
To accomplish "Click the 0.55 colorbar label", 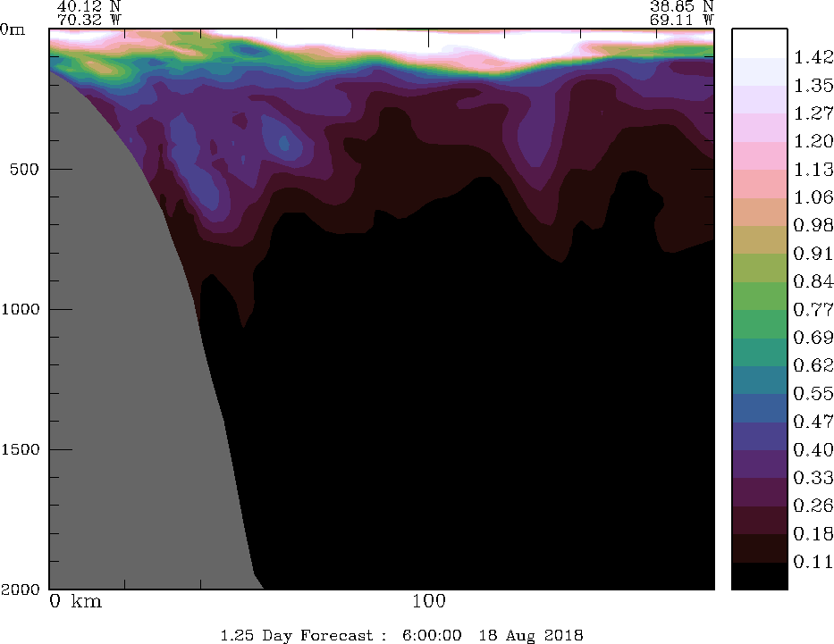I will pyautogui.click(x=813, y=393).
